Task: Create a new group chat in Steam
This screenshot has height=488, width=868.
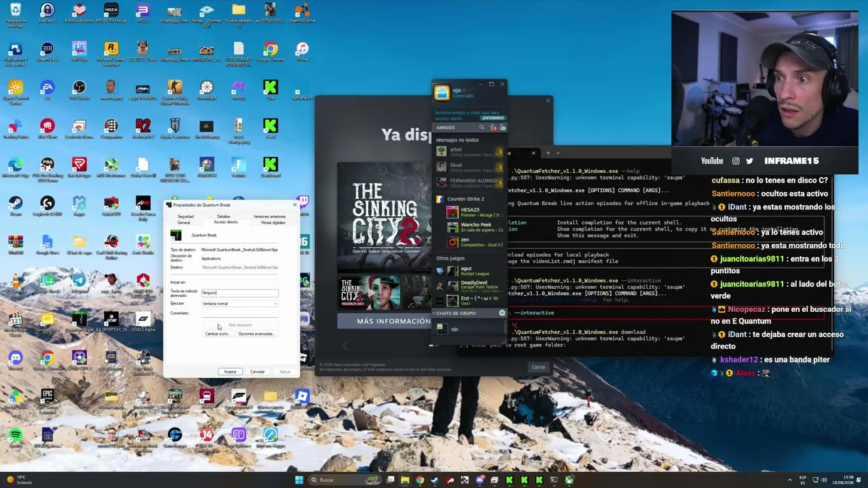Action: pos(502,313)
